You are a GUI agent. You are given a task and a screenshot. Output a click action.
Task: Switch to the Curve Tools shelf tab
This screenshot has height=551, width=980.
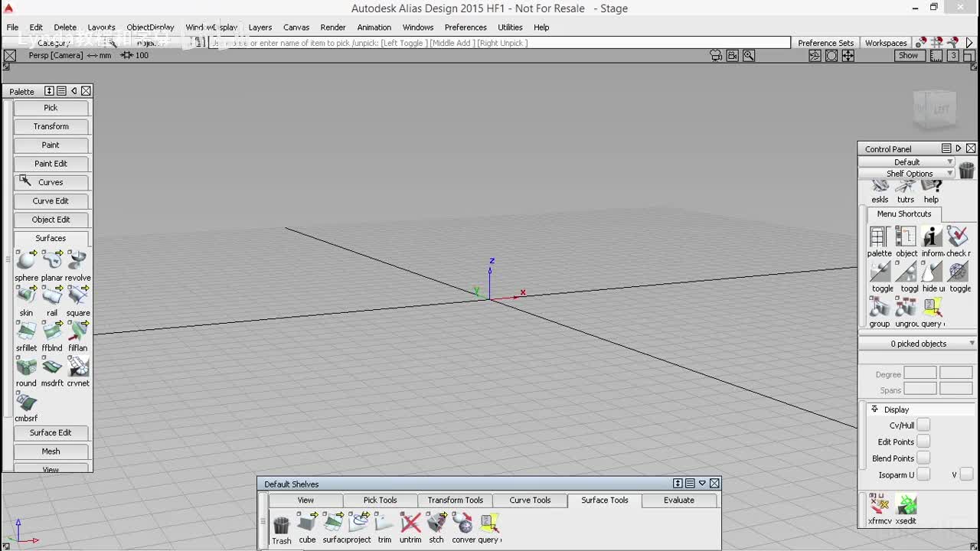pyautogui.click(x=530, y=500)
